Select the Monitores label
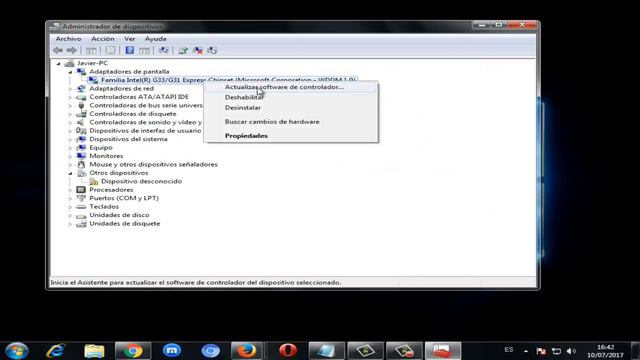The height and width of the screenshot is (360, 640). point(106,156)
